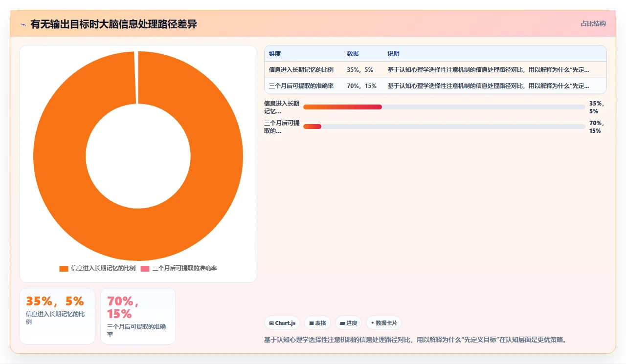Viewport: 626px width, 364px height.
Task: Click the 维度 column header
Action: pos(275,54)
